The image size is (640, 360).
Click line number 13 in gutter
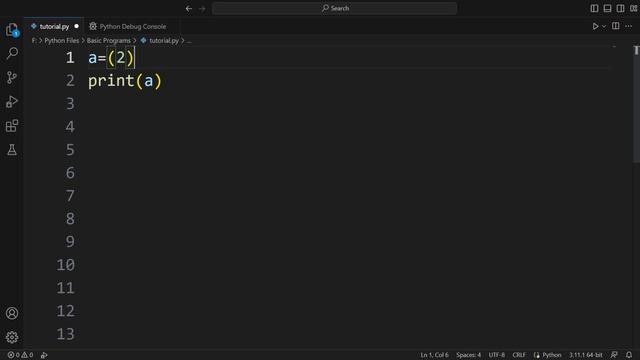coord(66,334)
